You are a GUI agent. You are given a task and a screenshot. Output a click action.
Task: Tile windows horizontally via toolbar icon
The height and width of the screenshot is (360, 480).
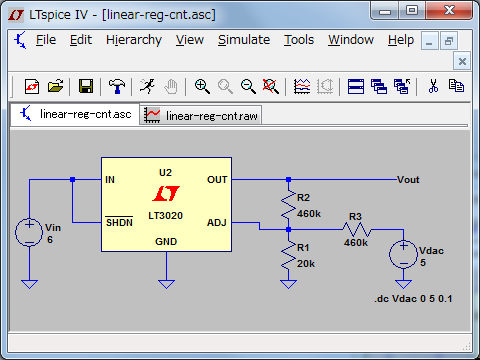tap(356, 87)
